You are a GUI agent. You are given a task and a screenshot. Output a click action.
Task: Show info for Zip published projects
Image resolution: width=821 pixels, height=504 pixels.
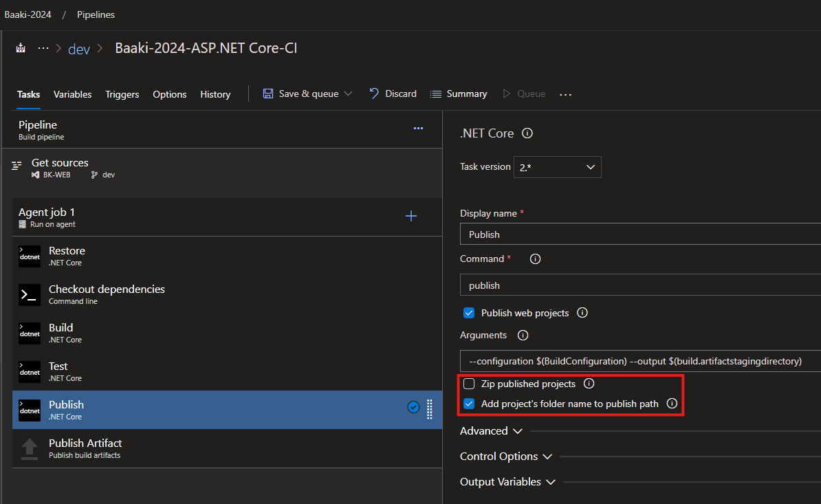pyautogui.click(x=589, y=384)
